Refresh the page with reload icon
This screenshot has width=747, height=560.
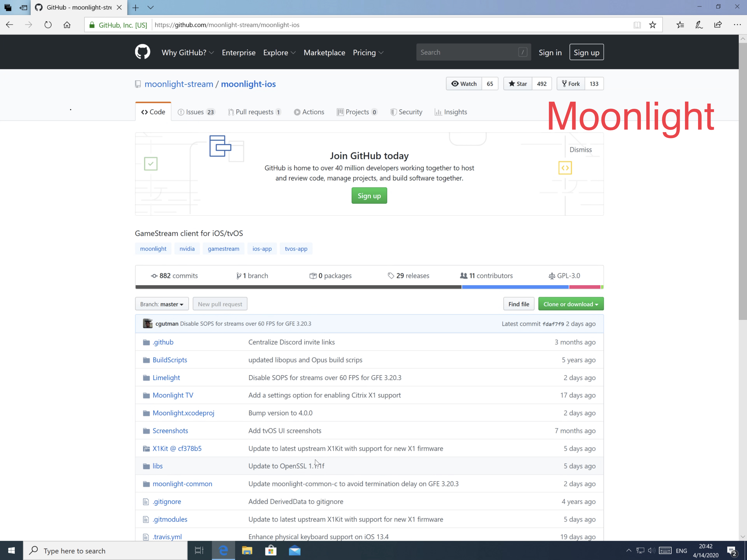point(48,25)
